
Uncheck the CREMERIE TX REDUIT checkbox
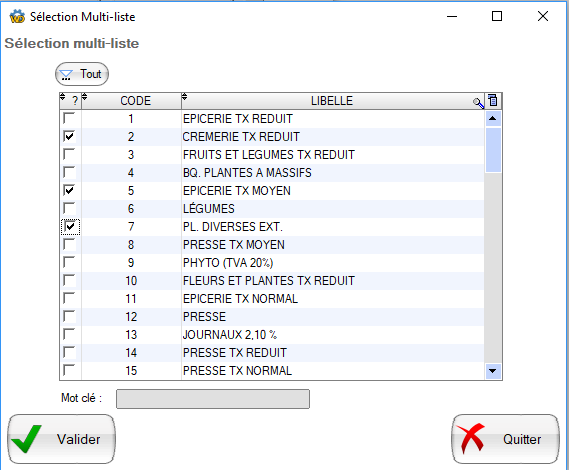[69, 136]
